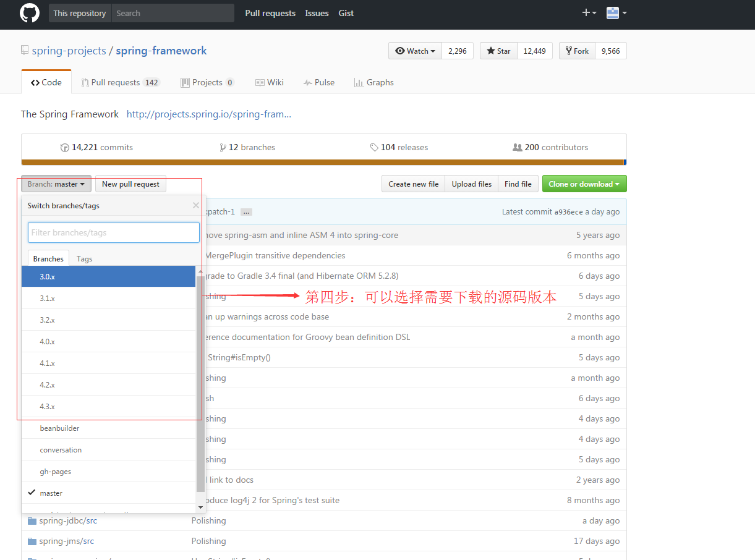
Task: Star the repository
Action: [x=498, y=51]
